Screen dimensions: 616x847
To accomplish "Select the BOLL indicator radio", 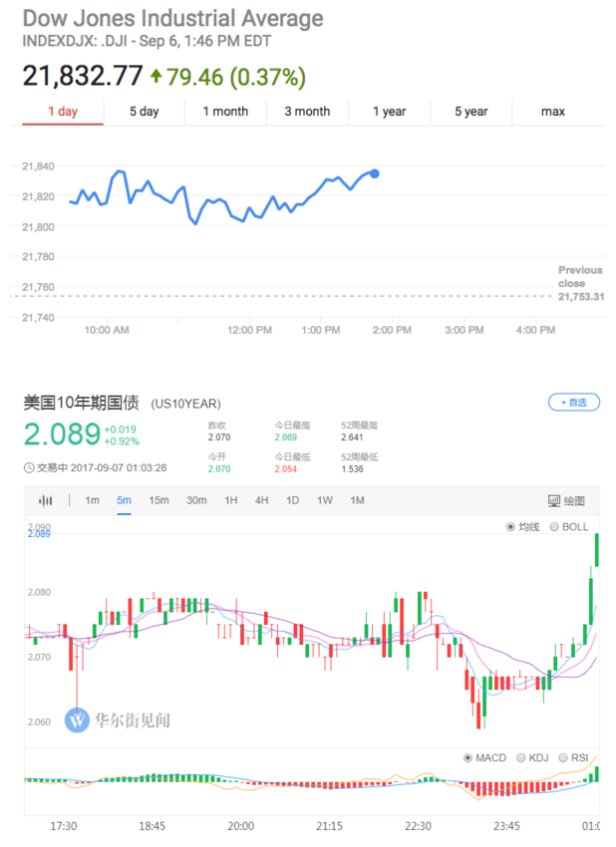I will pyautogui.click(x=554, y=527).
